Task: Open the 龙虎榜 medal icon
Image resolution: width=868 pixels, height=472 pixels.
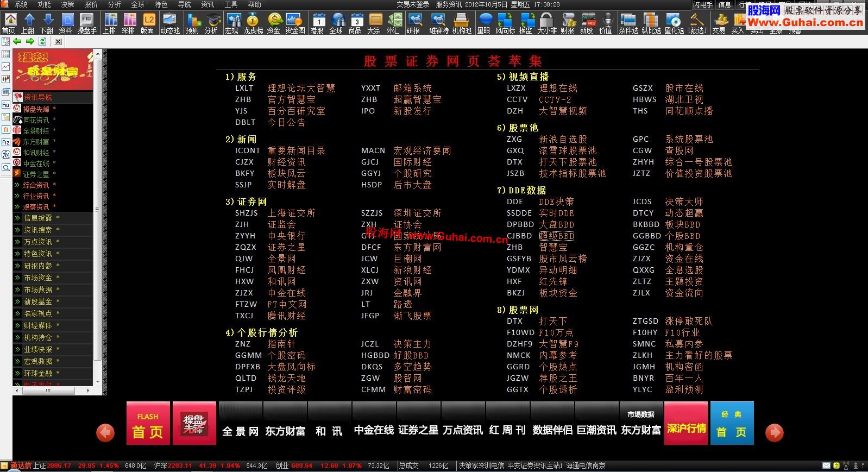Action: click(253, 23)
